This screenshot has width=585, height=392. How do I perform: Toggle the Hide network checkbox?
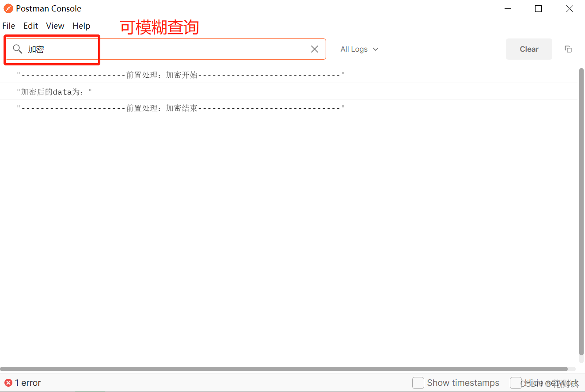pos(516,383)
